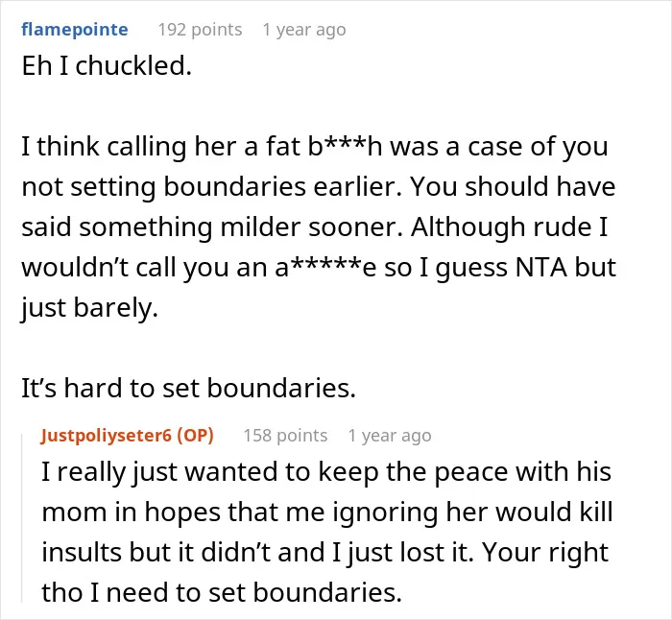
Task: Click the 'Eh I chuckled.' comment line
Action: tap(107, 66)
